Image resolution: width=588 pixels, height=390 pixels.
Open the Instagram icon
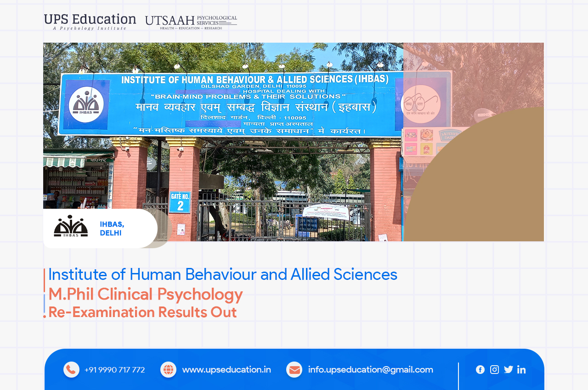494,370
